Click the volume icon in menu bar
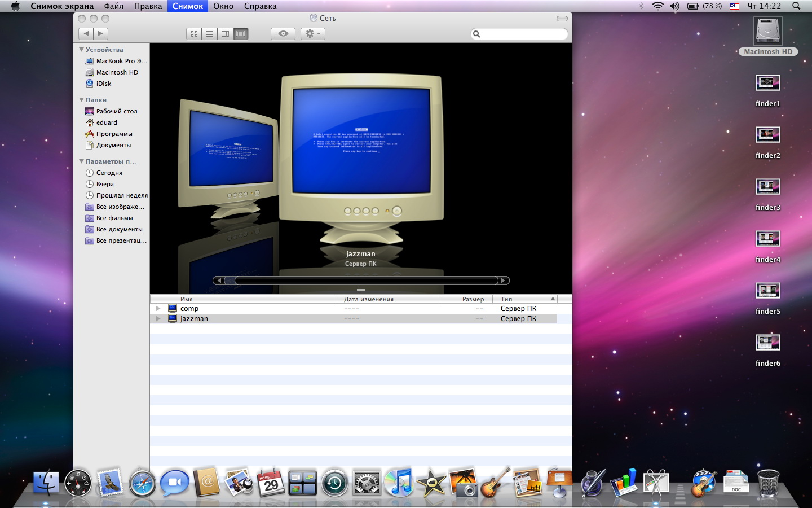This screenshot has width=812, height=508. pyautogui.click(x=674, y=6)
